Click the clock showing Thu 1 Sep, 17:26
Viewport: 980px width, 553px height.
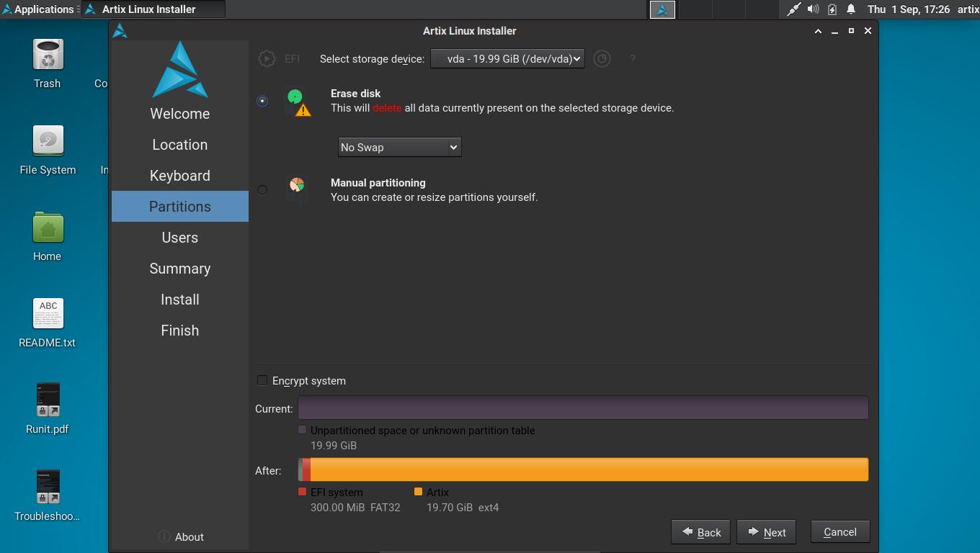click(909, 9)
